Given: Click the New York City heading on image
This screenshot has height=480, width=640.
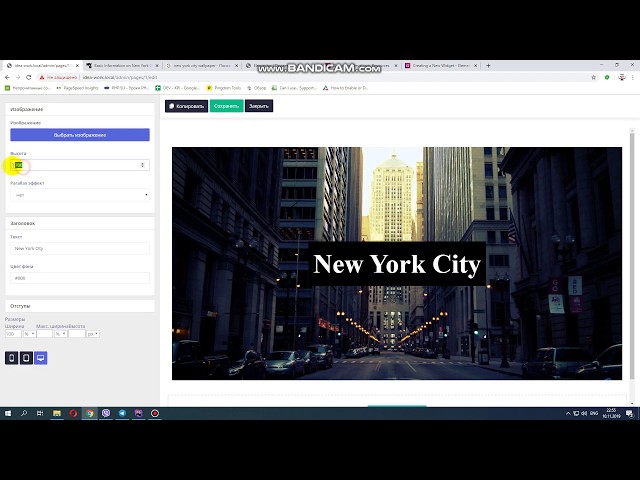Looking at the screenshot, I should click(397, 264).
